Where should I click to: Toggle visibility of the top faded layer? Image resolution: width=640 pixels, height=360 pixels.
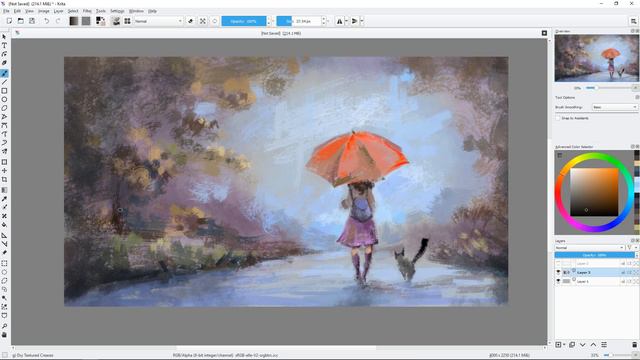(x=558, y=264)
